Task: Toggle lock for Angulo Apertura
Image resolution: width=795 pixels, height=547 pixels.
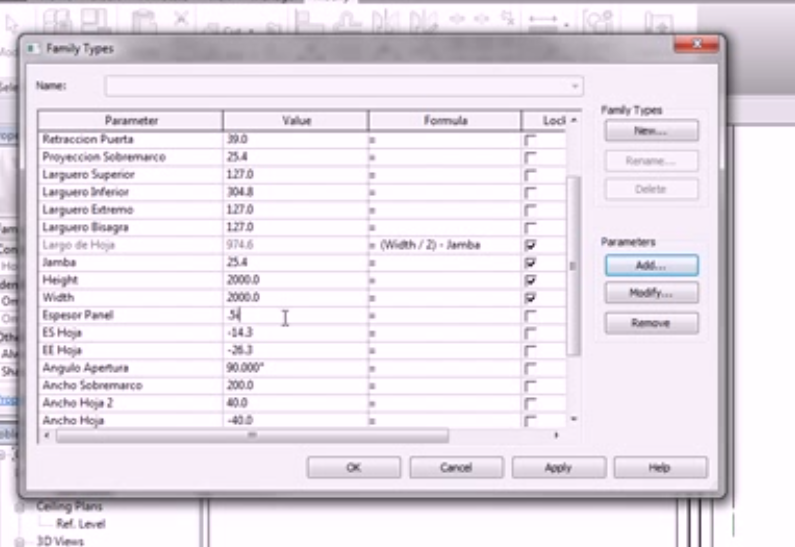Action: pos(530,369)
